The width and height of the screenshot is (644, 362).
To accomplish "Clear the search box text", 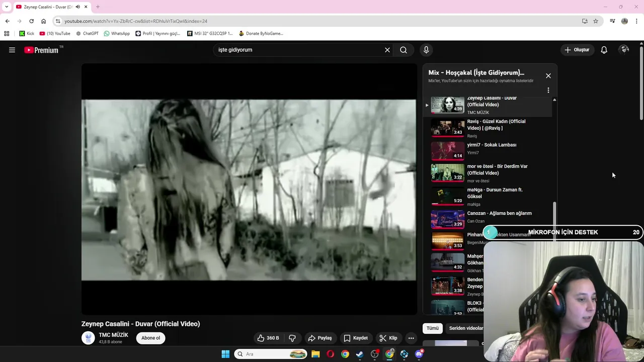I will tap(387, 50).
